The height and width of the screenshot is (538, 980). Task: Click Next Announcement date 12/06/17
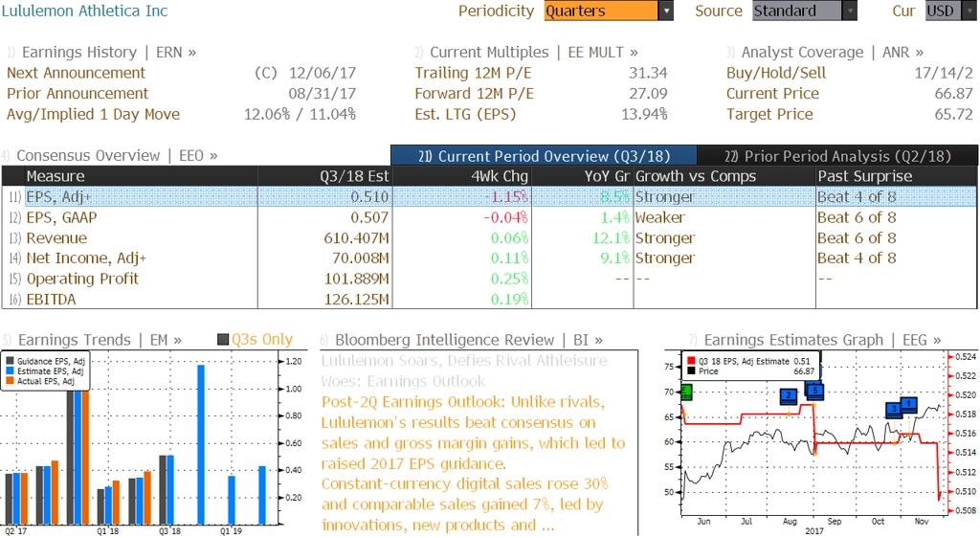tap(322, 73)
